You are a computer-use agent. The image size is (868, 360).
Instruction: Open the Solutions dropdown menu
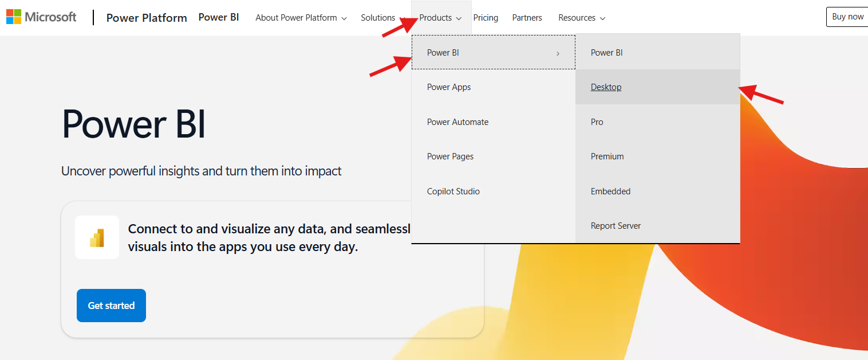point(383,18)
